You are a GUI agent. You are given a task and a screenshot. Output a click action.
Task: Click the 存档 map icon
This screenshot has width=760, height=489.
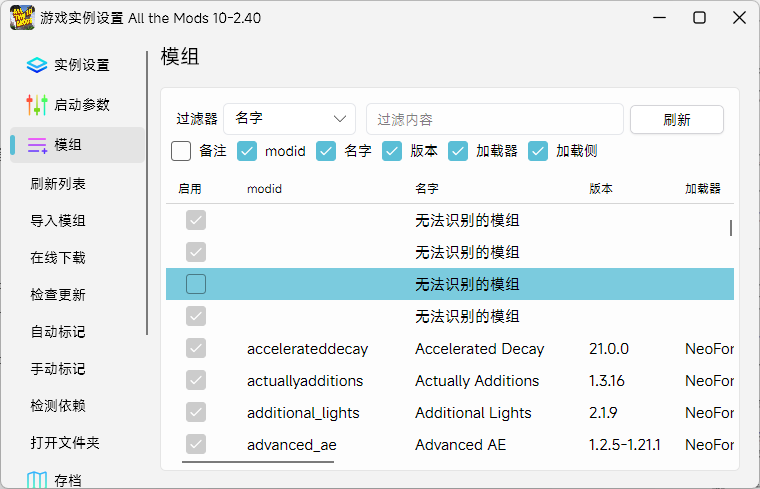pos(37,481)
